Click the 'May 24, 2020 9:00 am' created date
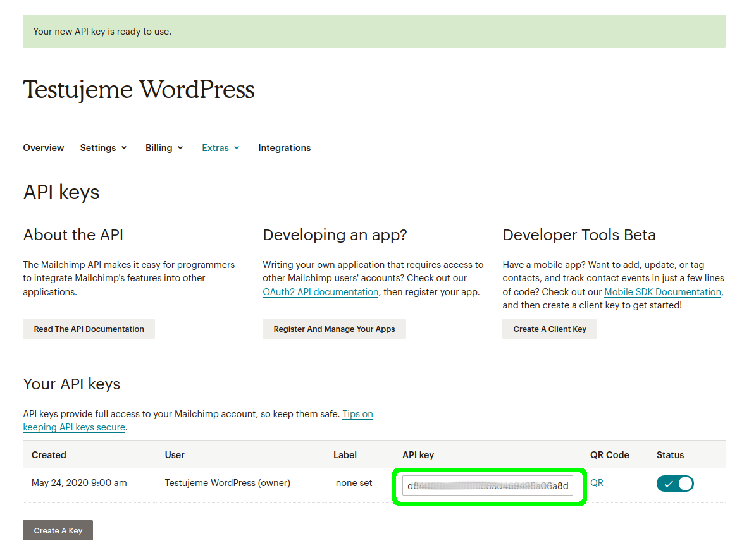Image resolution: width=749 pixels, height=560 pixels. coord(79,483)
